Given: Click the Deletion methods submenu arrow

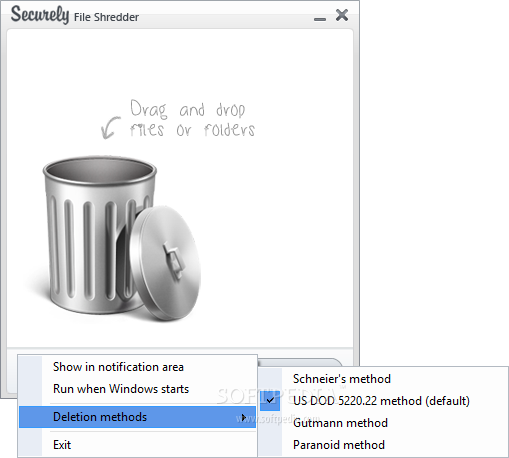Looking at the screenshot, I should [244, 417].
